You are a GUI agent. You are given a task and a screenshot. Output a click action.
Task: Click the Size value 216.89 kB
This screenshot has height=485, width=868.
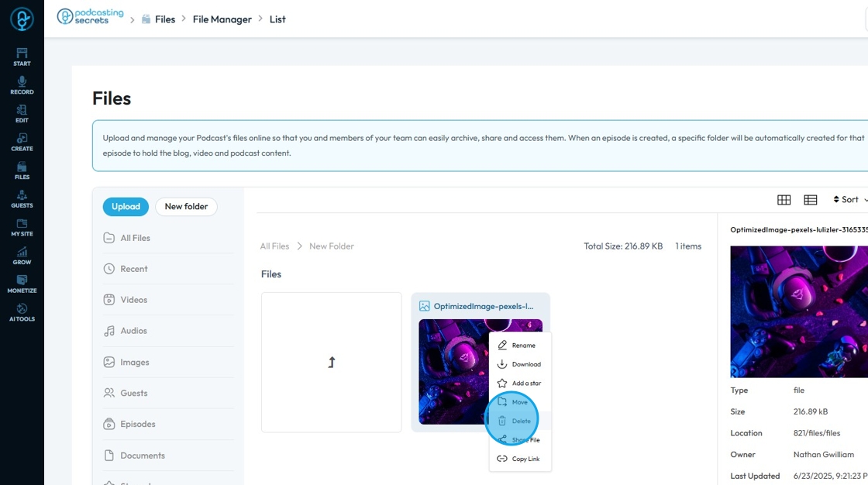click(x=811, y=412)
